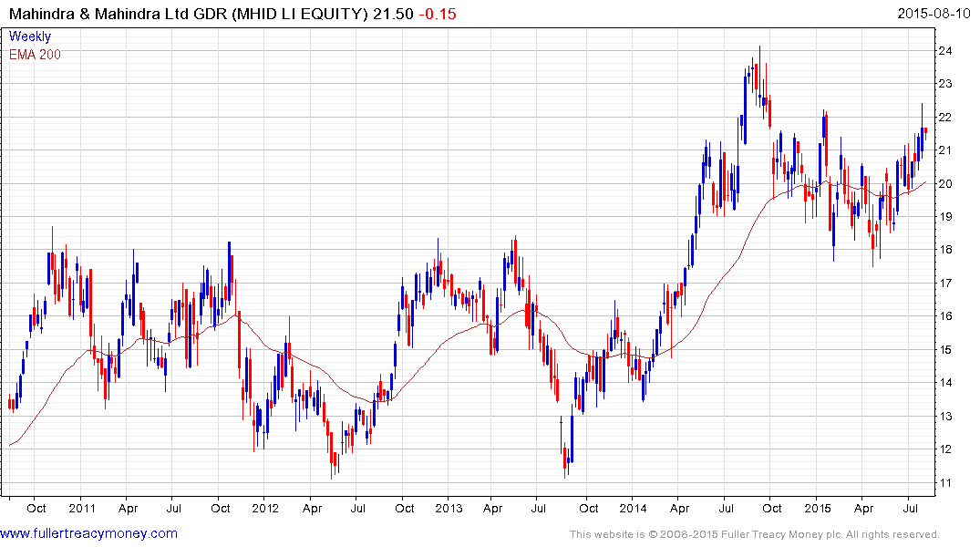Viewport: 980px width, 547px height.
Task: Click the 2013 year label on time axis
Action: click(449, 508)
